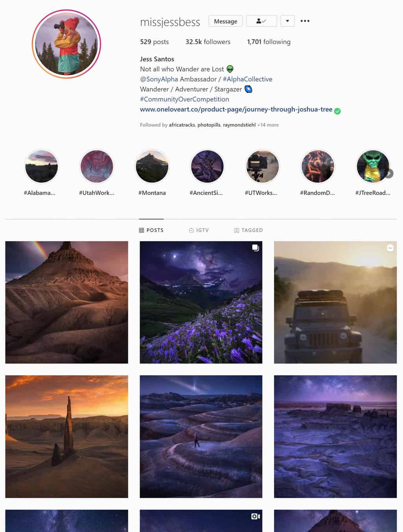Open the #RandomD story highlight
The image size is (403, 532).
click(x=317, y=166)
